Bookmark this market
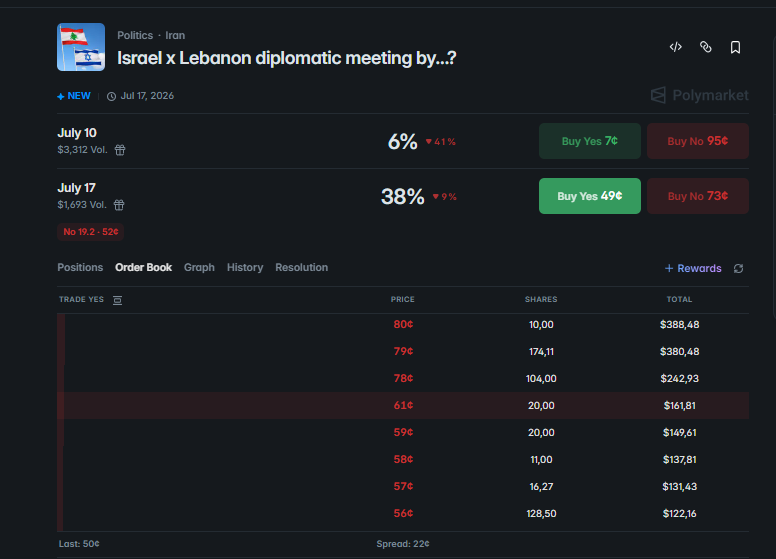This screenshot has height=559, width=776. click(x=735, y=47)
